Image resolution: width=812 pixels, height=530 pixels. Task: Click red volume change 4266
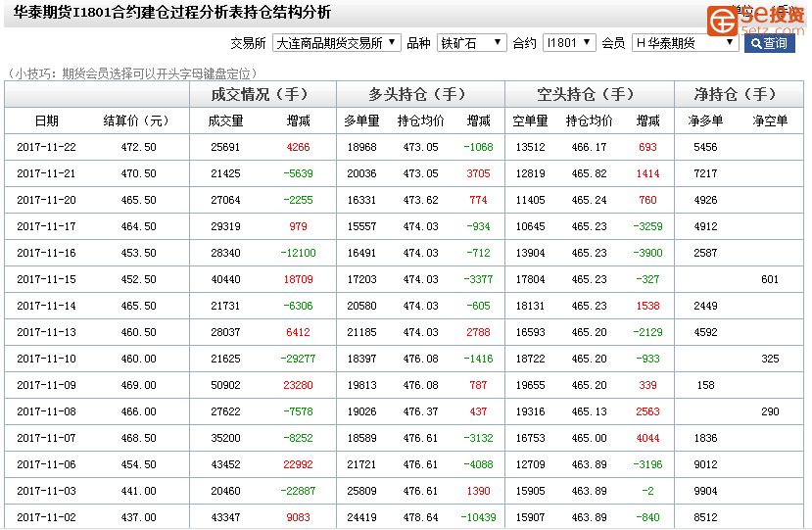[298, 147]
